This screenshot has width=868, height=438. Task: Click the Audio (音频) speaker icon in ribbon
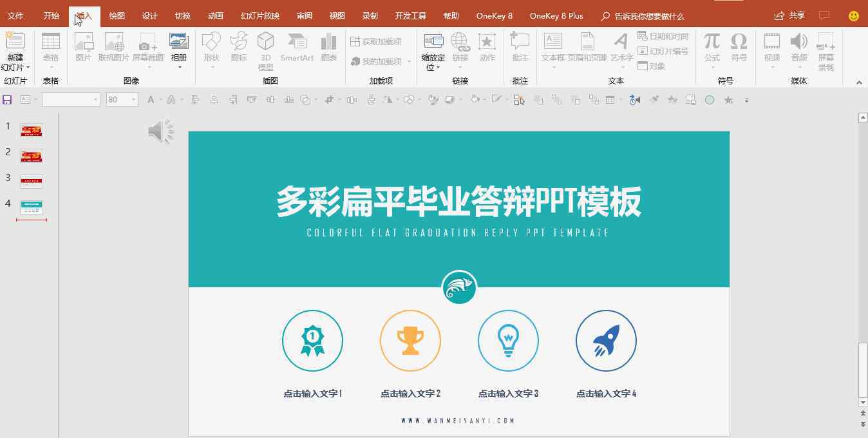pyautogui.click(x=798, y=43)
